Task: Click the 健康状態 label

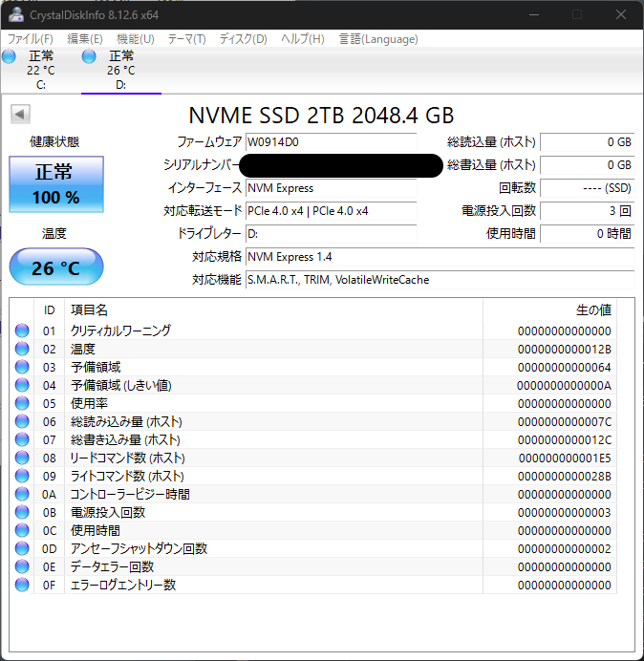Action: click(54, 142)
